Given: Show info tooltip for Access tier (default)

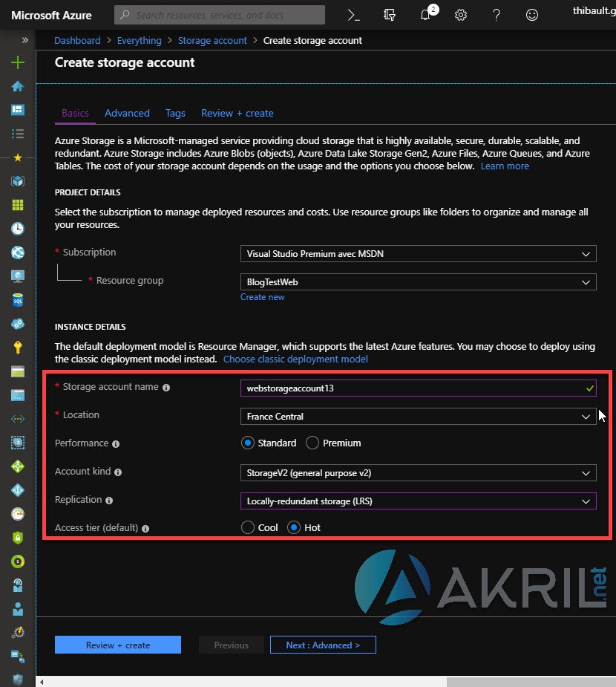Looking at the screenshot, I should coord(145,528).
